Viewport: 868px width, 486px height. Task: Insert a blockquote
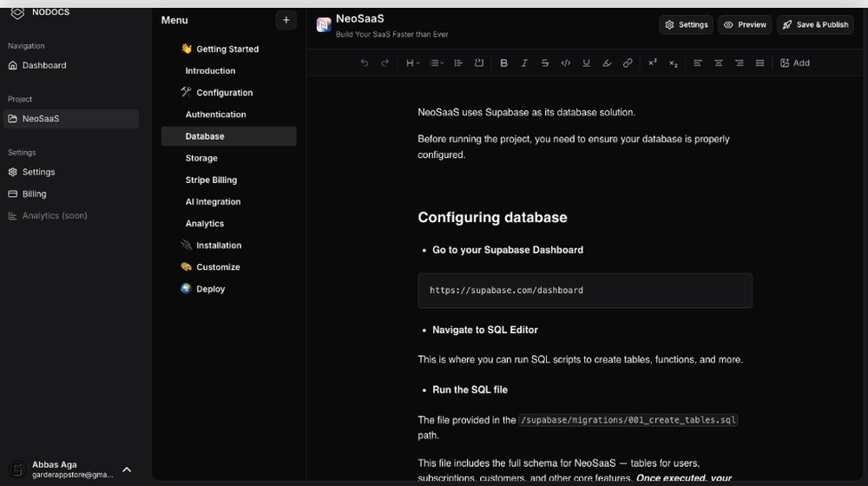click(458, 63)
